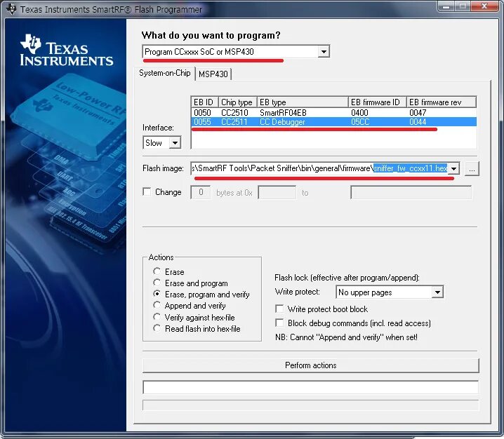Click the Perform actions button
504x439 pixels.
[311, 365]
